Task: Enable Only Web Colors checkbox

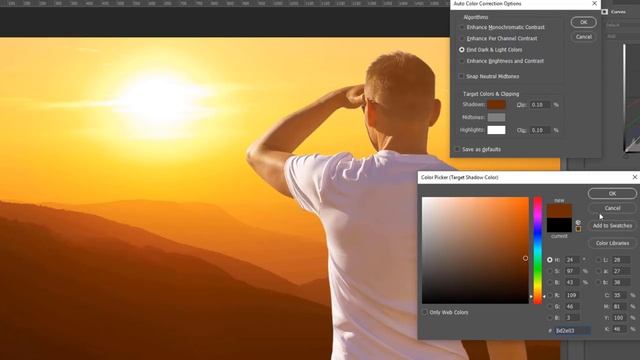Action: pos(425,312)
